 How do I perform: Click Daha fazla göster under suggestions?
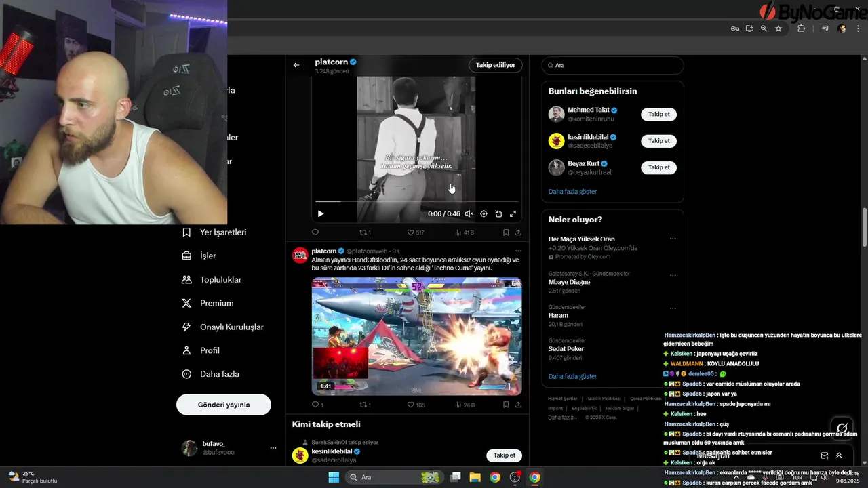click(x=572, y=192)
